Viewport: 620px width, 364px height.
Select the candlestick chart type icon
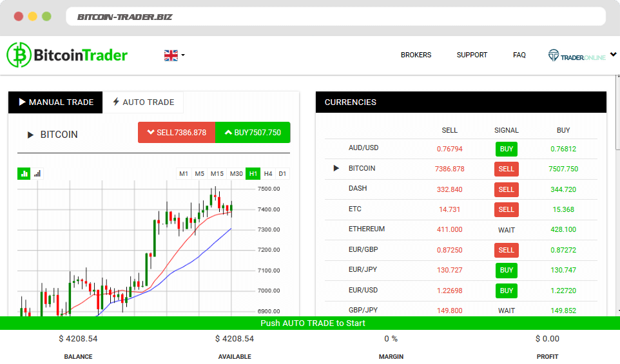24,173
